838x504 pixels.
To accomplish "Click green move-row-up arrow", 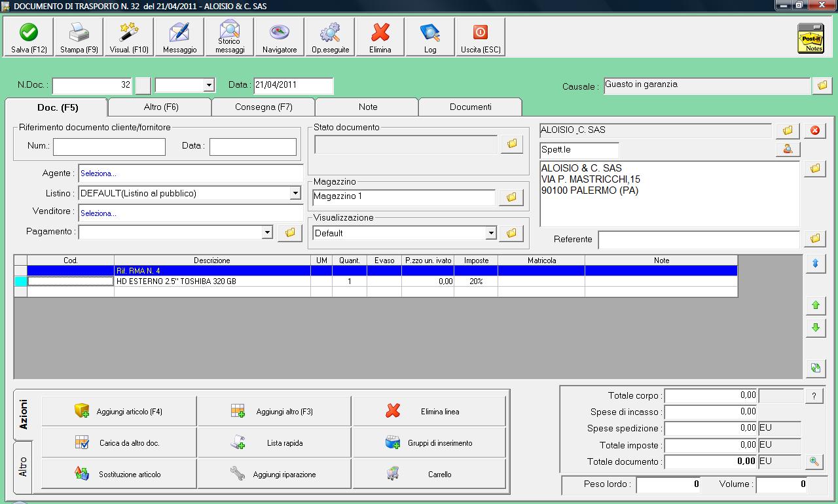I will 815,305.
